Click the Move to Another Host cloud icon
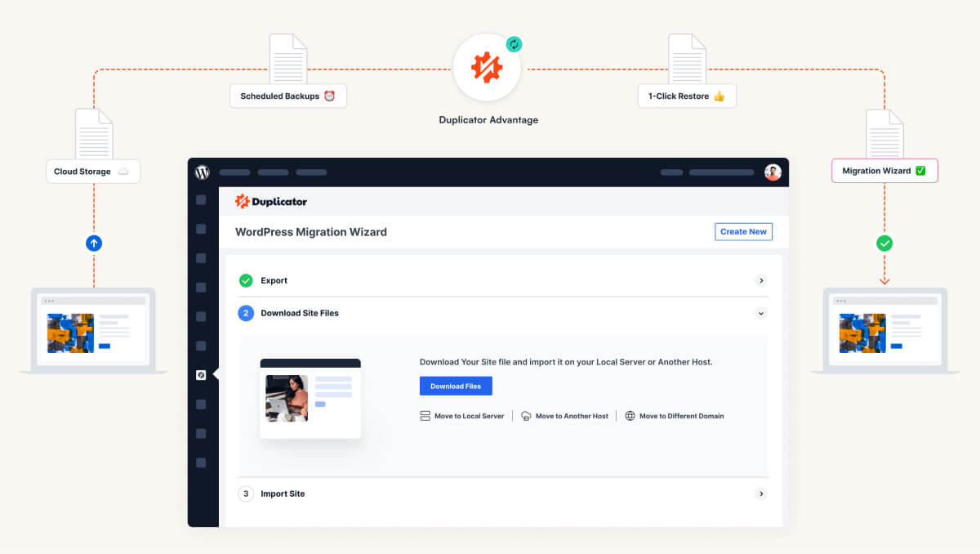980x554 pixels. pyautogui.click(x=526, y=416)
